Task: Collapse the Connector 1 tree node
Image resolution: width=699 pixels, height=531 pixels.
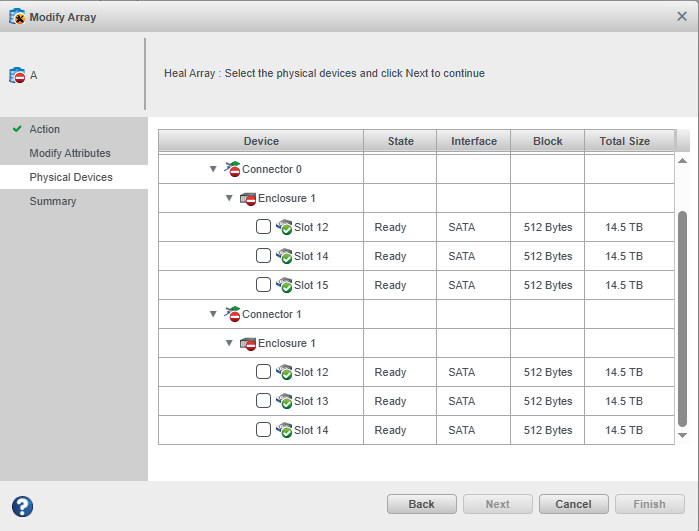Action: point(213,314)
